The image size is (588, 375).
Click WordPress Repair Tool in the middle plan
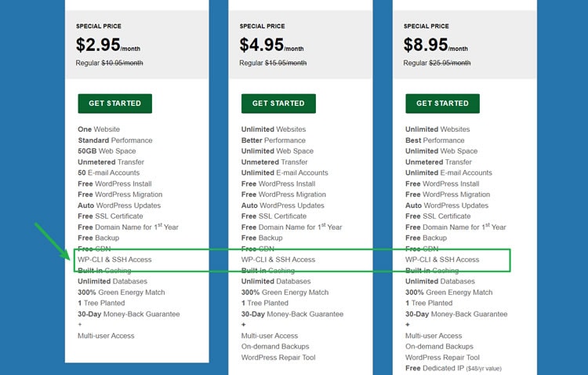pos(278,358)
